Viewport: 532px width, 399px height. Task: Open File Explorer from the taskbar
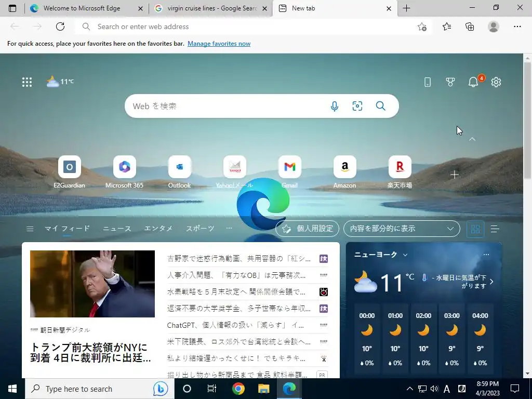tap(263, 389)
